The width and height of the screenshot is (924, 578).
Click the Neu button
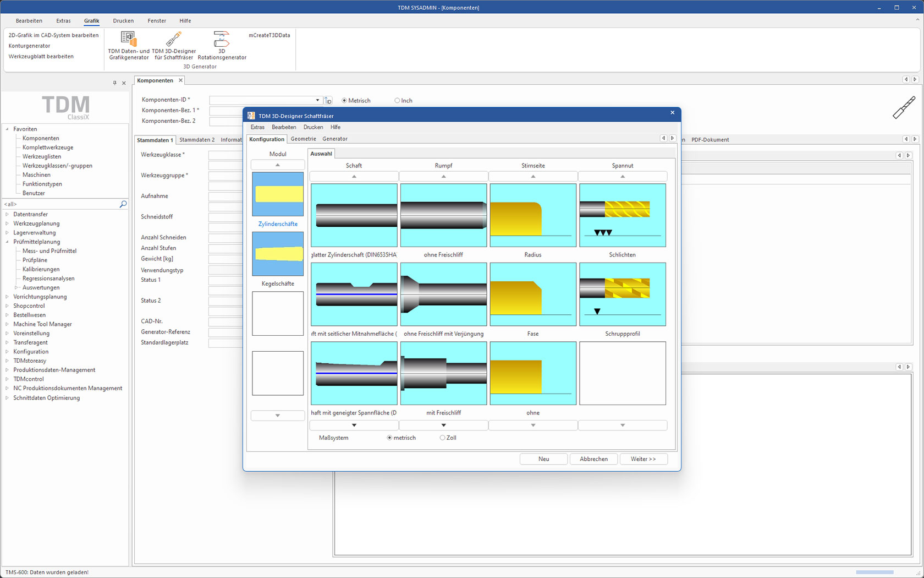[543, 459]
